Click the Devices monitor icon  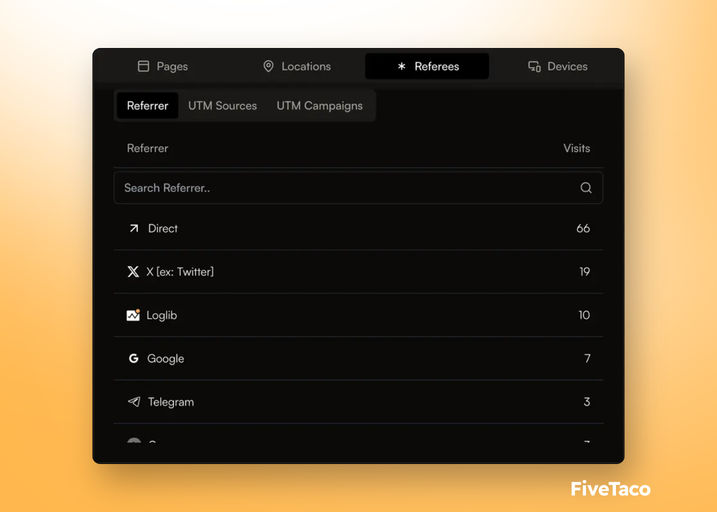coord(534,66)
